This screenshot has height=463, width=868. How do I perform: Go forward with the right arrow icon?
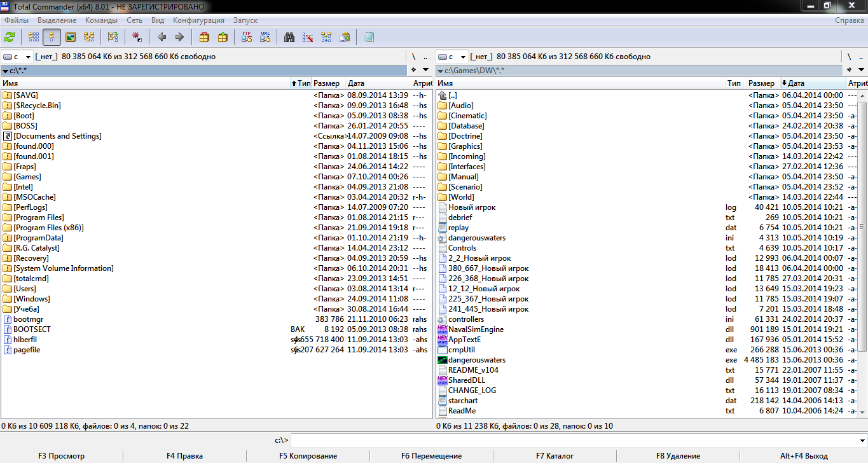(180, 38)
